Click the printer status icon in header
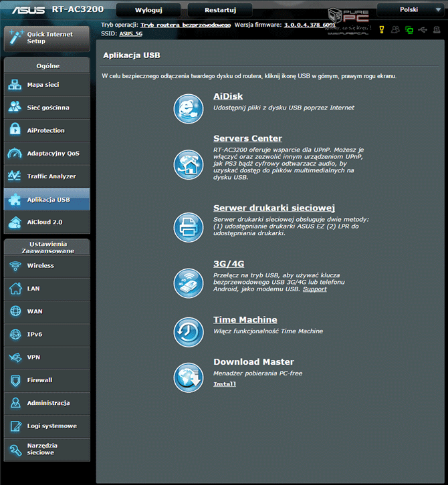The height and width of the screenshot is (485, 448). pyautogui.click(x=437, y=29)
